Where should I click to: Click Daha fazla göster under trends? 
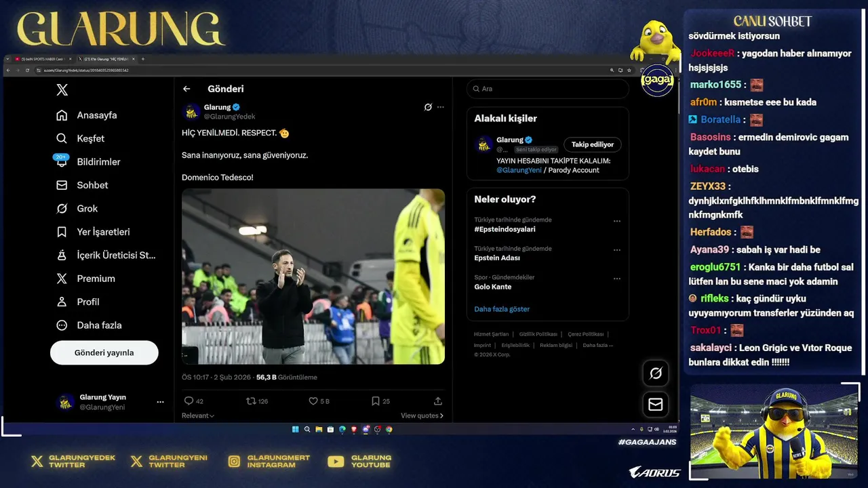pyautogui.click(x=502, y=309)
